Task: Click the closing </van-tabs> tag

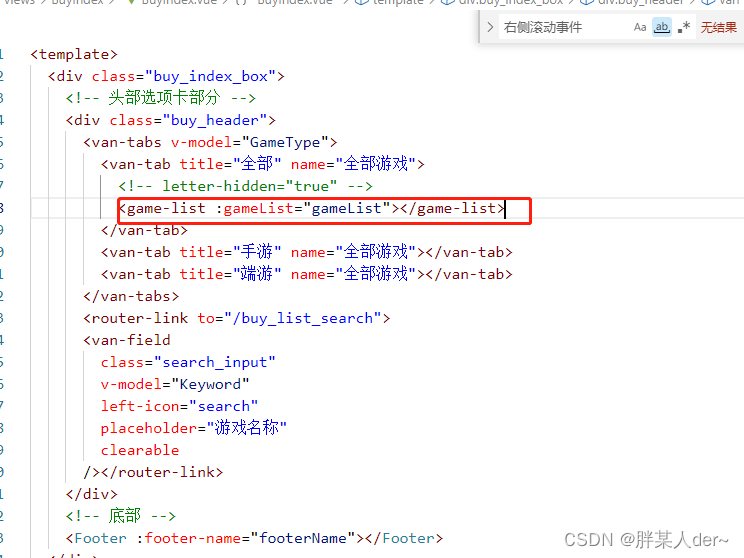Action: [131, 296]
